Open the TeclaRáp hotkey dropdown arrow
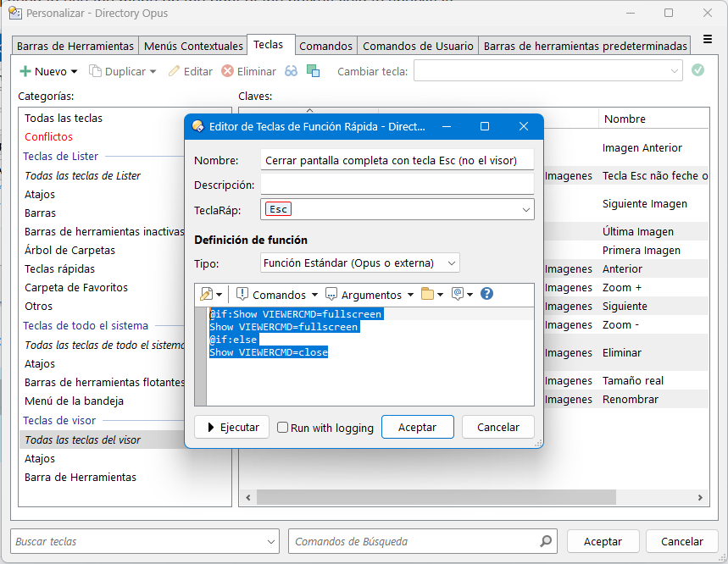728x564 pixels. [526, 210]
